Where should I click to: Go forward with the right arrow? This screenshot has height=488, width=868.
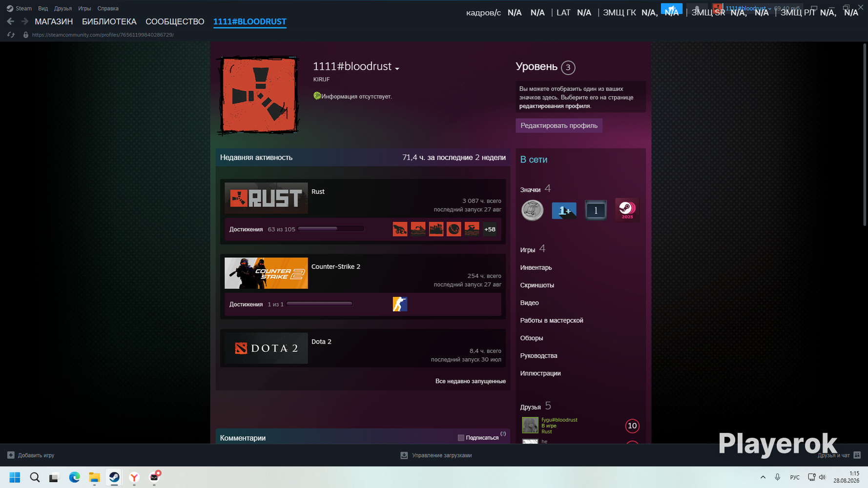[x=24, y=21]
